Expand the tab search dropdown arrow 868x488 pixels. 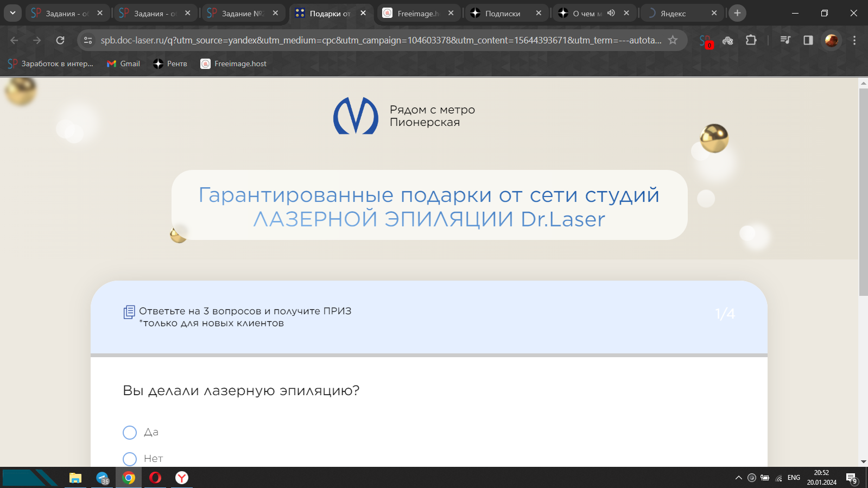click(12, 13)
